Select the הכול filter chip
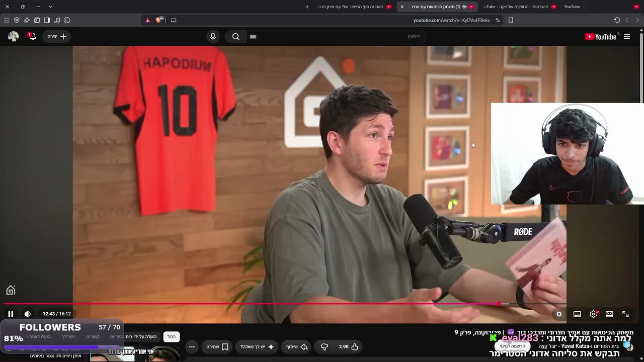 pos(172,336)
